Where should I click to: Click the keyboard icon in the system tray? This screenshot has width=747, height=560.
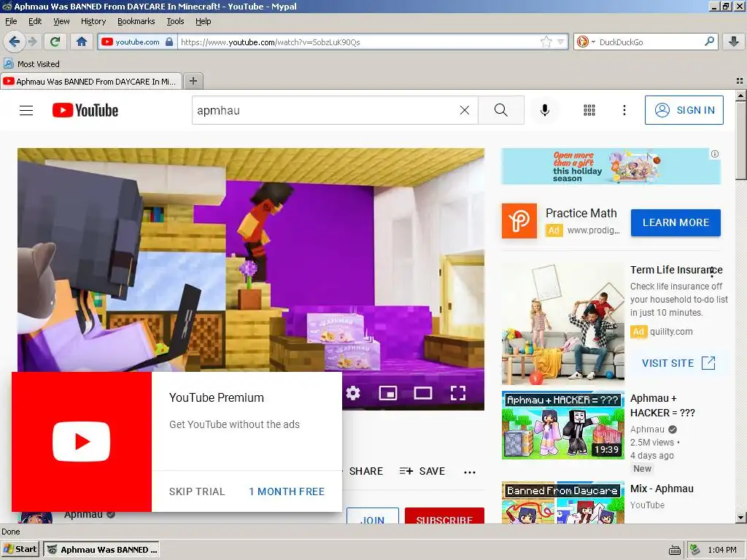pos(675,550)
